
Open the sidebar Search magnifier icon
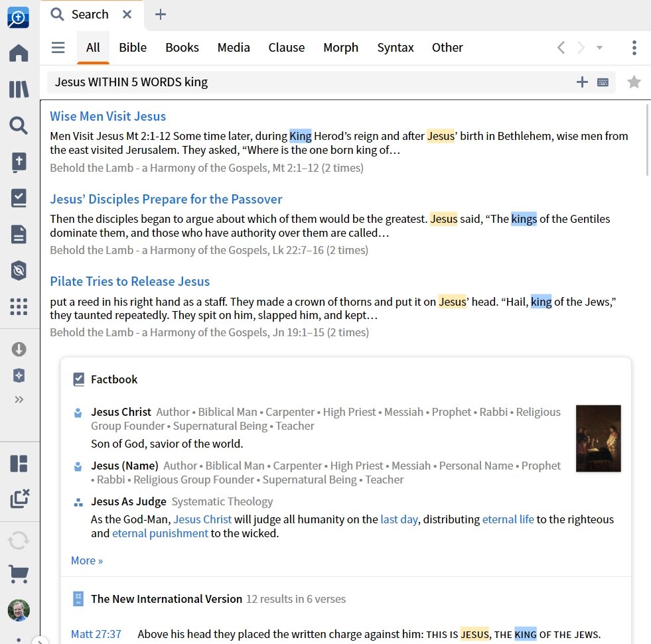(19, 125)
